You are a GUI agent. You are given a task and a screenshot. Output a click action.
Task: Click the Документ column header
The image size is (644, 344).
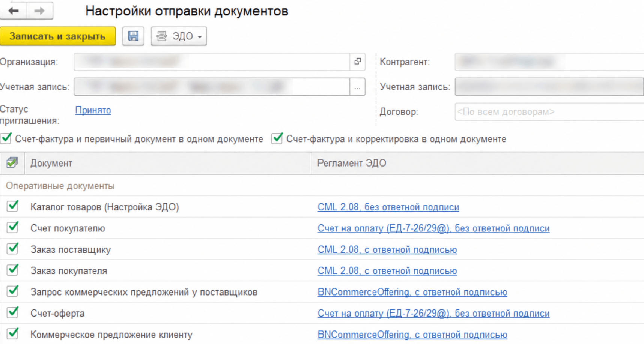[x=168, y=163]
